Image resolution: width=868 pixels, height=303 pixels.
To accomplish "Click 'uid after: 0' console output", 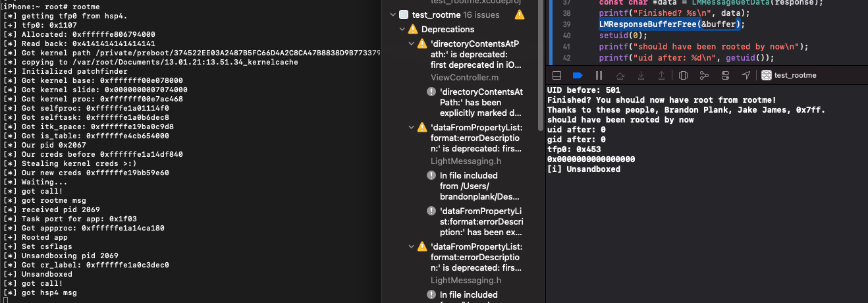I will (x=576, y=130).
